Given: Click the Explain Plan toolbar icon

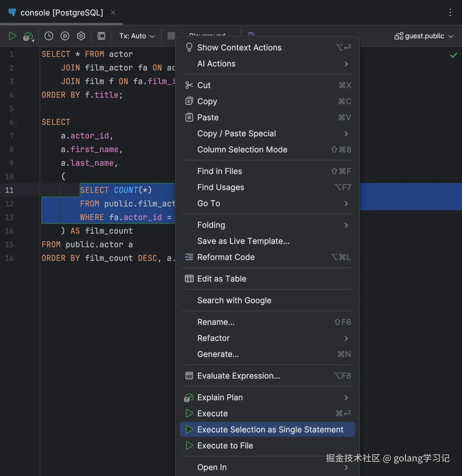Looking at the screenshot, I should click(x=28, y=36).
